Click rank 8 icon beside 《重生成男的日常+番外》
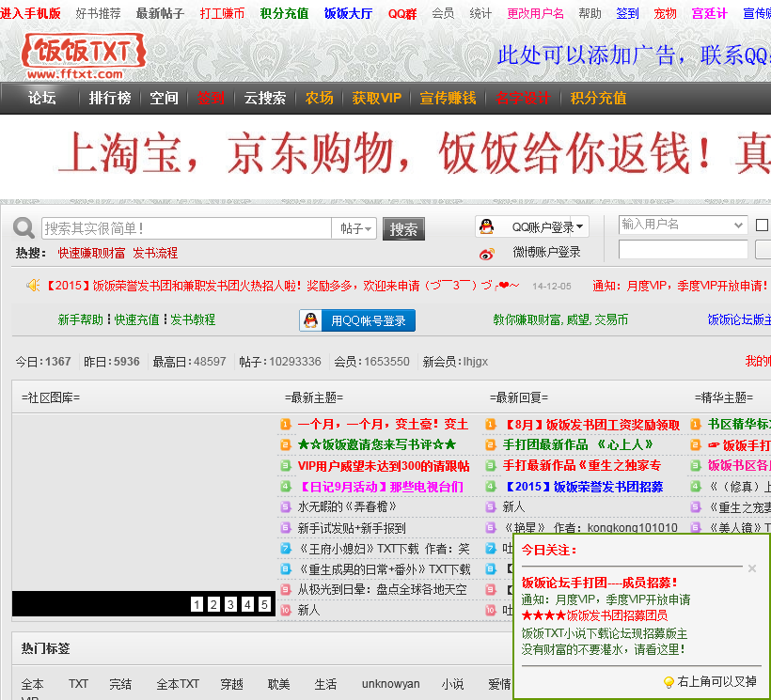771x700 pixels. click(x=286, y=568)
